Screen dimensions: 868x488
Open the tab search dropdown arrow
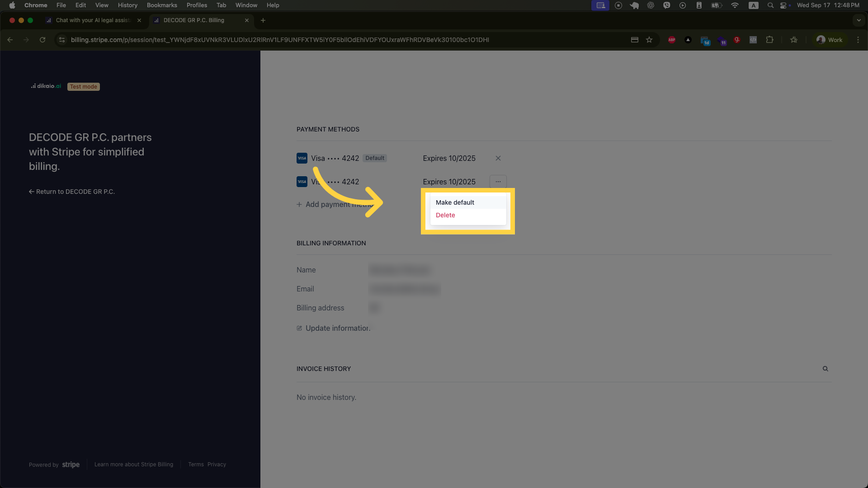click(x=859, y=20)
